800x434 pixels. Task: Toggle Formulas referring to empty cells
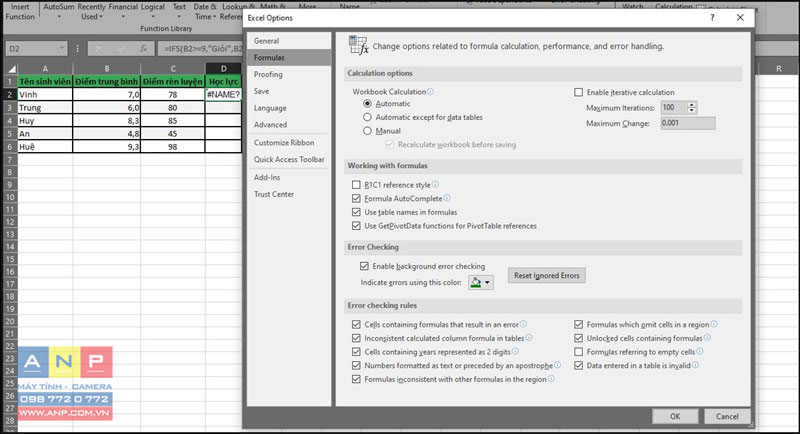coord(579,352)
